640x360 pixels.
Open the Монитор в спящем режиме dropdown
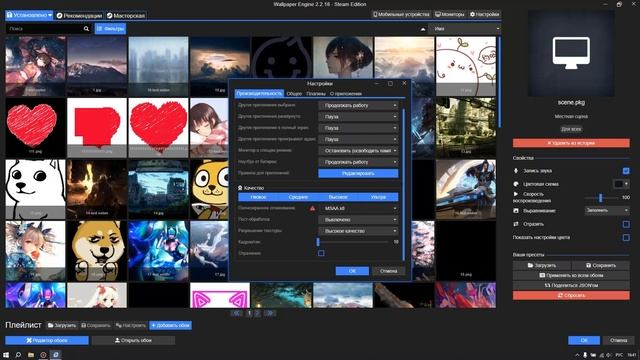click(358, 151)
